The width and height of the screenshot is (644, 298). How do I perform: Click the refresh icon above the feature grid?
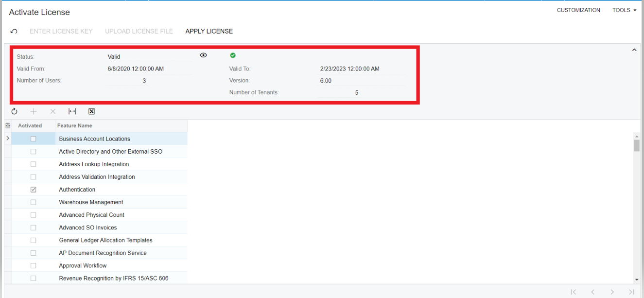14,111
